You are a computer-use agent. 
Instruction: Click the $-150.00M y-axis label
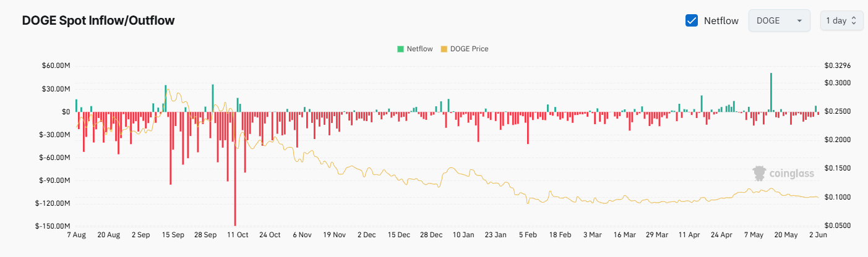(54, 226)
